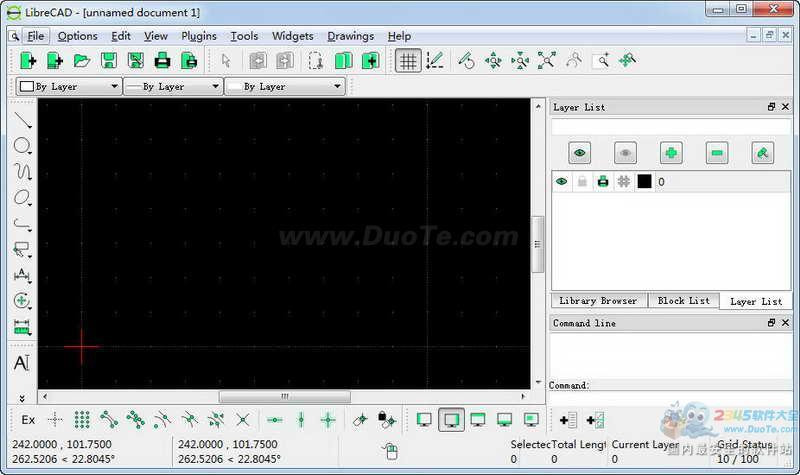Remove layer with the minus button
This screenshot has height=475, width=800.
tap(717, 153)
